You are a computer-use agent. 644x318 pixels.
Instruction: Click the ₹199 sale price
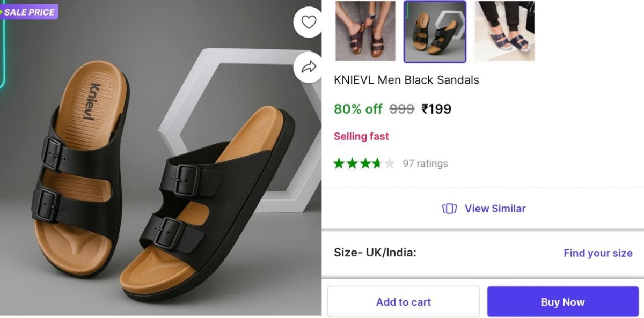point(436,109)
